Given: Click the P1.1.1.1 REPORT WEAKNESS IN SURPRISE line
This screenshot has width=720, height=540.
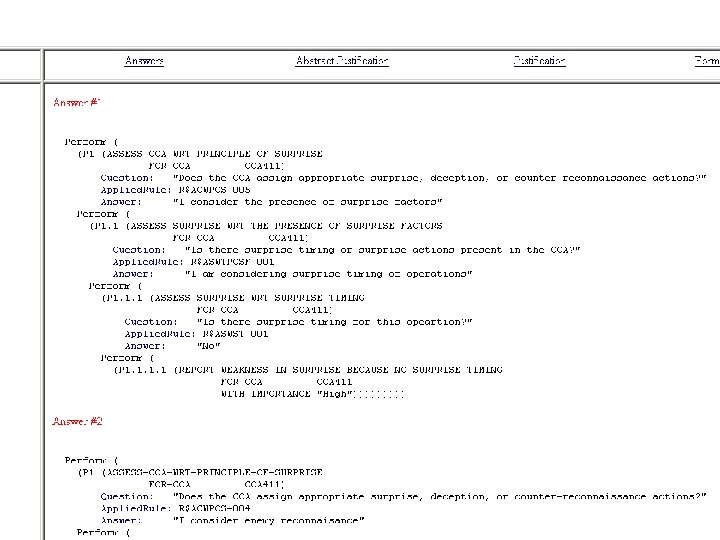Looking at the screenshot, I should pos(308,370).
